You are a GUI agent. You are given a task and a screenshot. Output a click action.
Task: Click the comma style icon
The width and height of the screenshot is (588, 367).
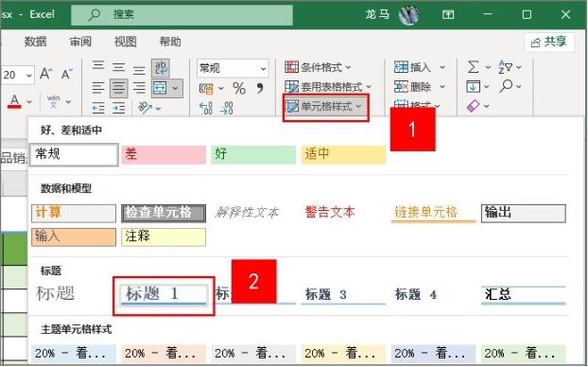point(260,89)
